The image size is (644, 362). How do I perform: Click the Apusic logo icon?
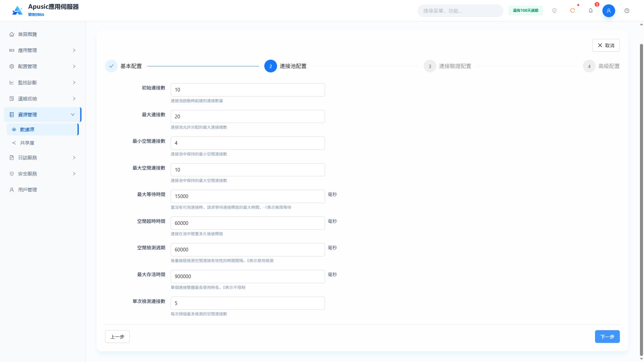[x=17, y=11]
